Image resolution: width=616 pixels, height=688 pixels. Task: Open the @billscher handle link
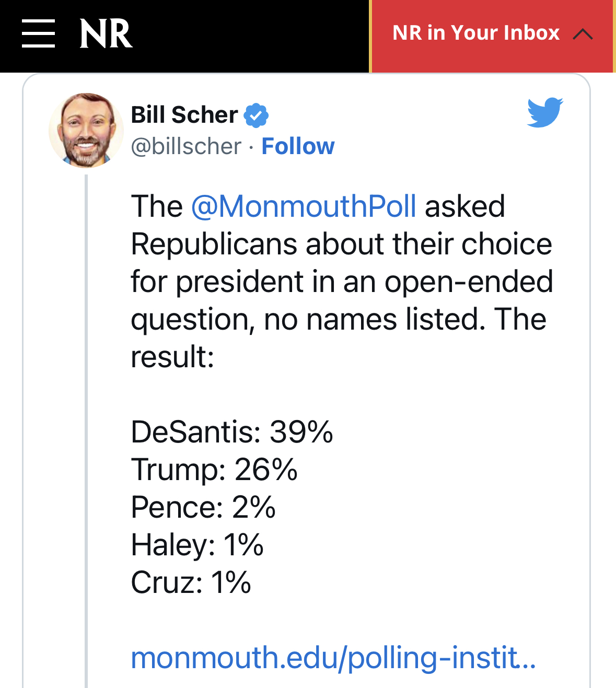(x=186, y=146)
